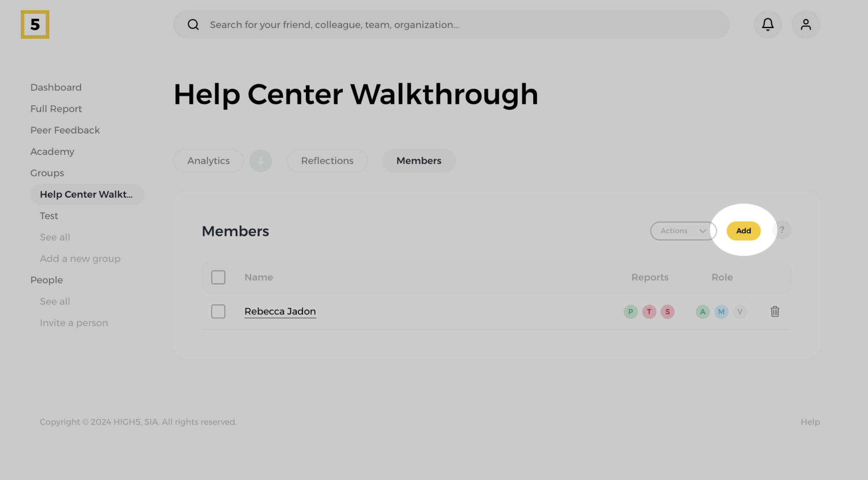The image size is (868, 480).
Task: Click the green A role badge
Action: [702, 312]
